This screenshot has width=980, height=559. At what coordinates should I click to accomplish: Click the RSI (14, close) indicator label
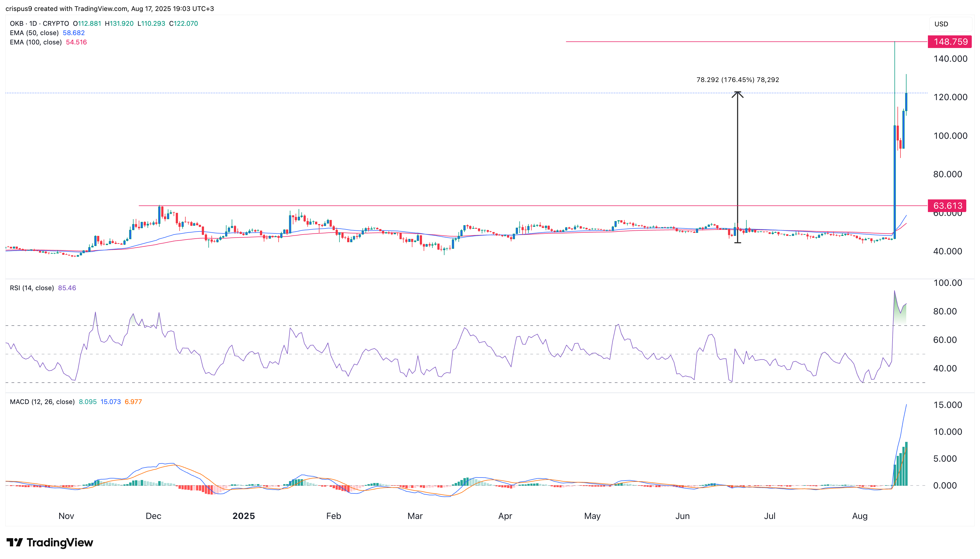pyautogui.click(x=32, y=288)
